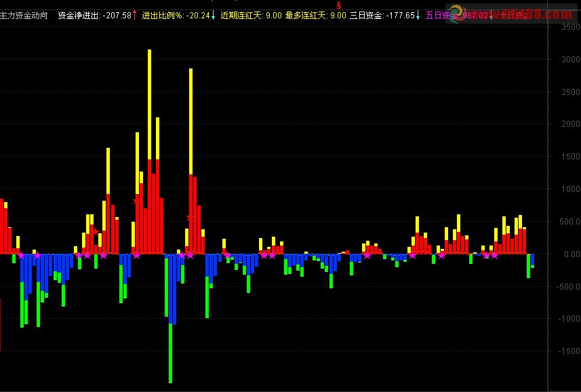Open the 主力资金动向 indicator name
This screenshot has width=581, height=392.
click(24, 15)
